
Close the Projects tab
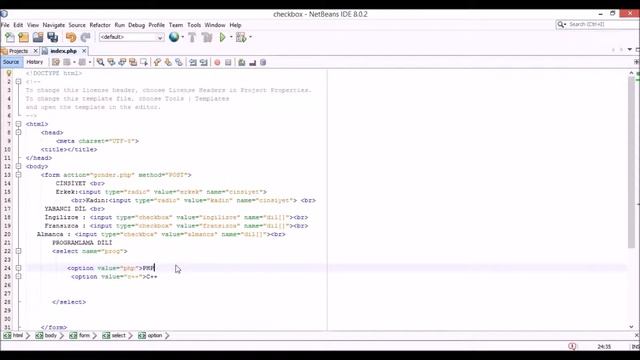point(36,51)
